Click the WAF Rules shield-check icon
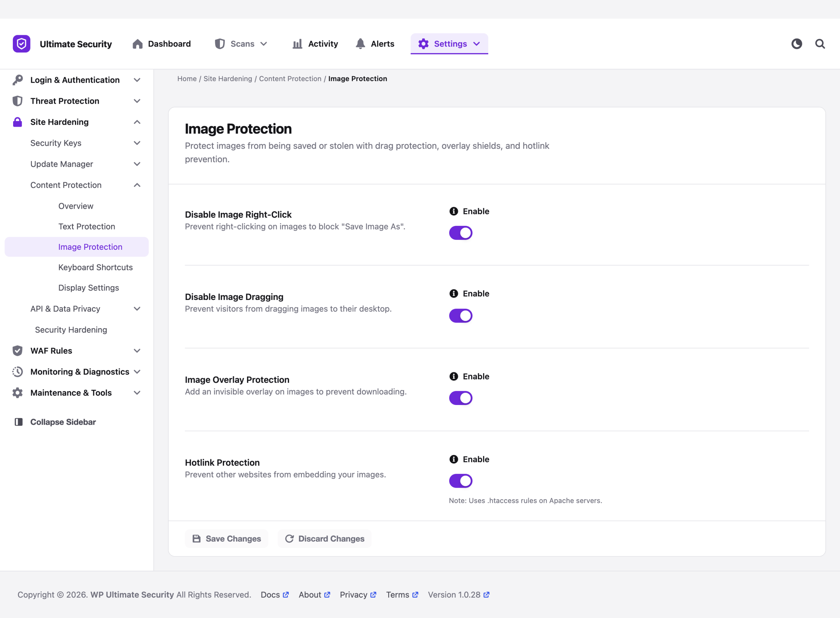Image resolution: width=840 pixels, height=618 pixels. click(17, 351)
